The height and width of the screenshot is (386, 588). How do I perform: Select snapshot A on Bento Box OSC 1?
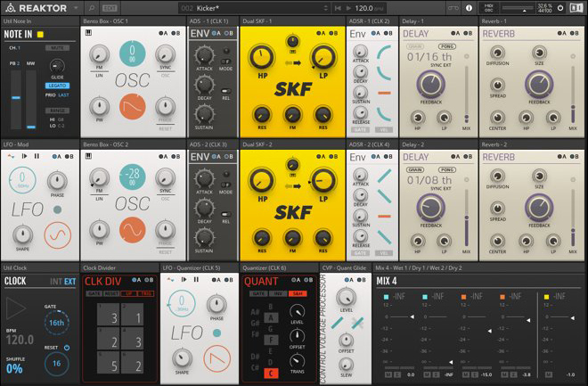point(163,33)
